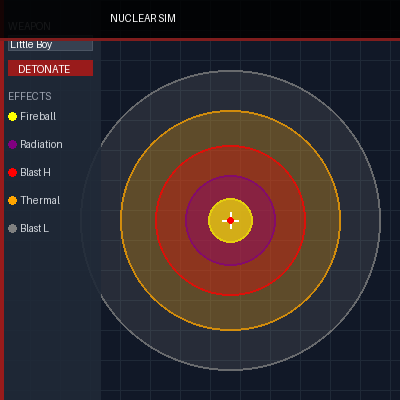Select the Thermal effect label
The image size is (400, 400).
pyautogui.click(x=40, y=200)
